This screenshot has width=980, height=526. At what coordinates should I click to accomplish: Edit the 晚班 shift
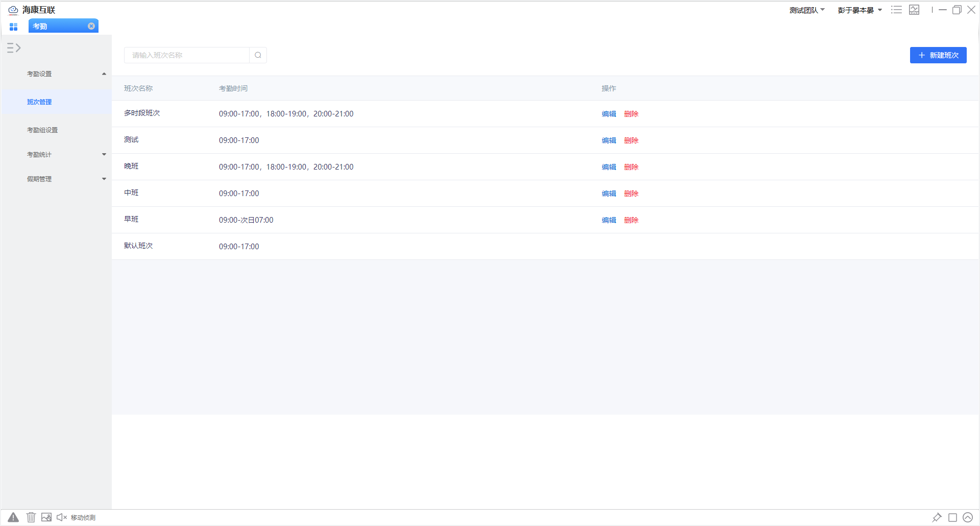[x=609, y=167]
